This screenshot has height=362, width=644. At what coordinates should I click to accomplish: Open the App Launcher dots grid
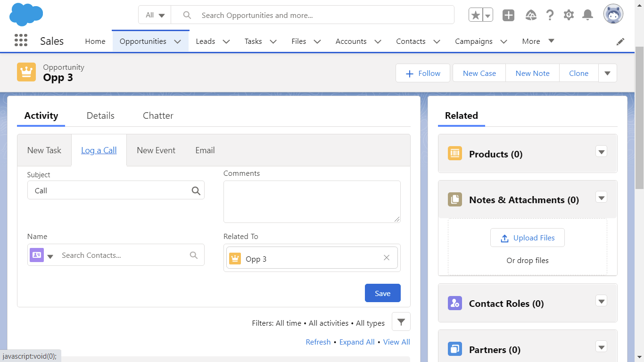[21, 41]
